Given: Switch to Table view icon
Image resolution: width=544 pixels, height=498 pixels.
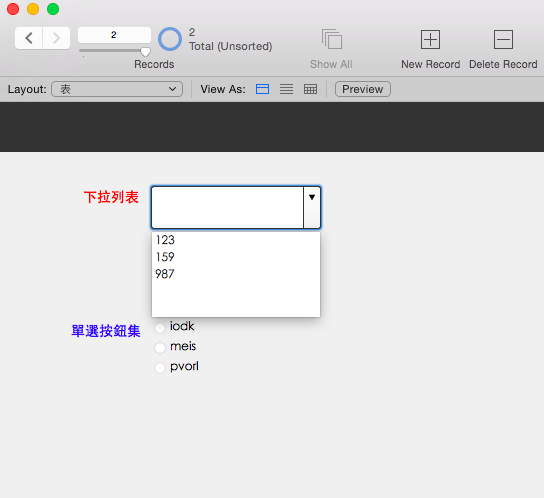Looking at the screenshot, I should pyautogui.click(x=310, y=89).
